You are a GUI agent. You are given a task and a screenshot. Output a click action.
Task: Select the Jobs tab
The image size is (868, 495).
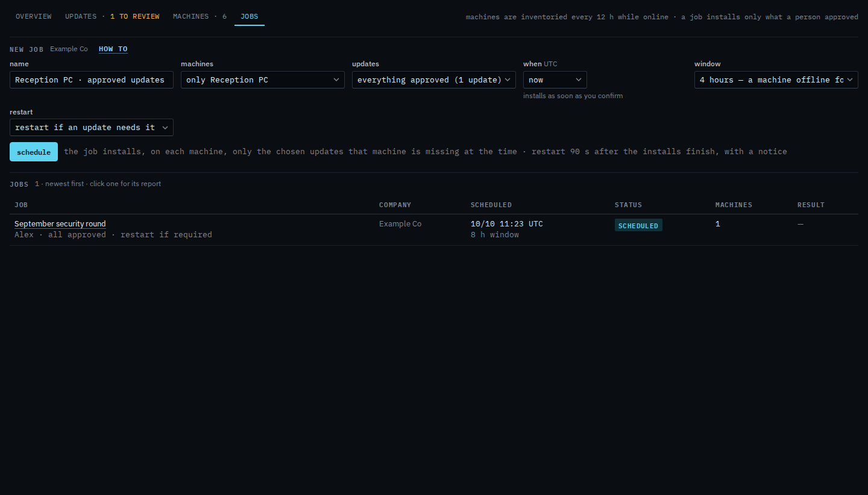tap(249, 16)
